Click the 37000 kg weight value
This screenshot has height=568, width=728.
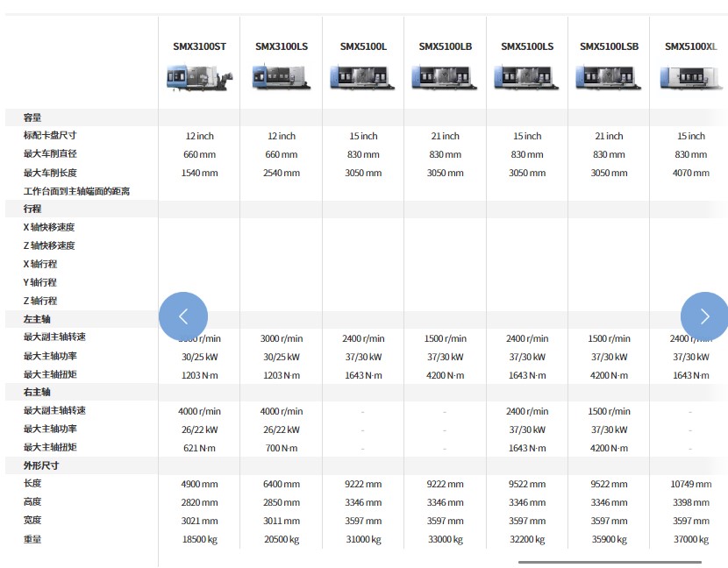pos(691,540)
